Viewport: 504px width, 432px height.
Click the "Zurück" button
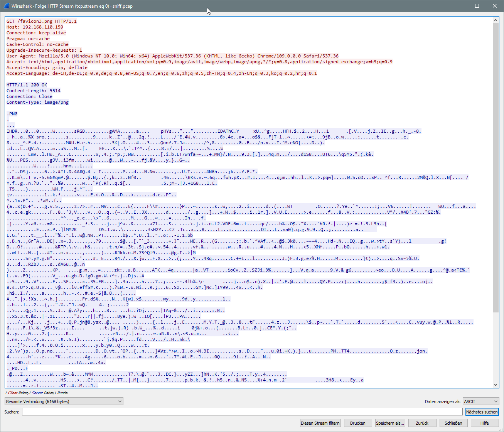pos(422,423)
